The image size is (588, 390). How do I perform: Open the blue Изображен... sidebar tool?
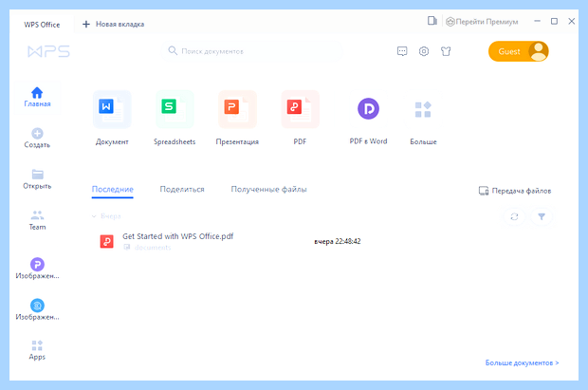(37, 309)
